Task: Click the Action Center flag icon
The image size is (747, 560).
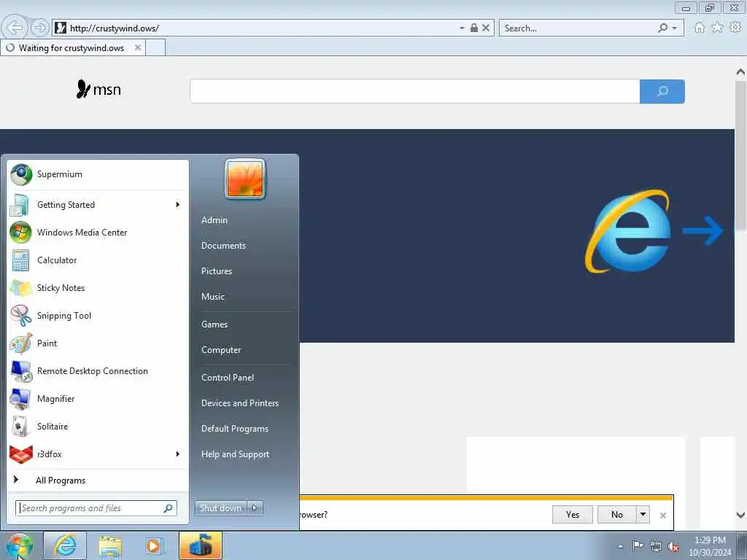Action: [x=638, y=545]
